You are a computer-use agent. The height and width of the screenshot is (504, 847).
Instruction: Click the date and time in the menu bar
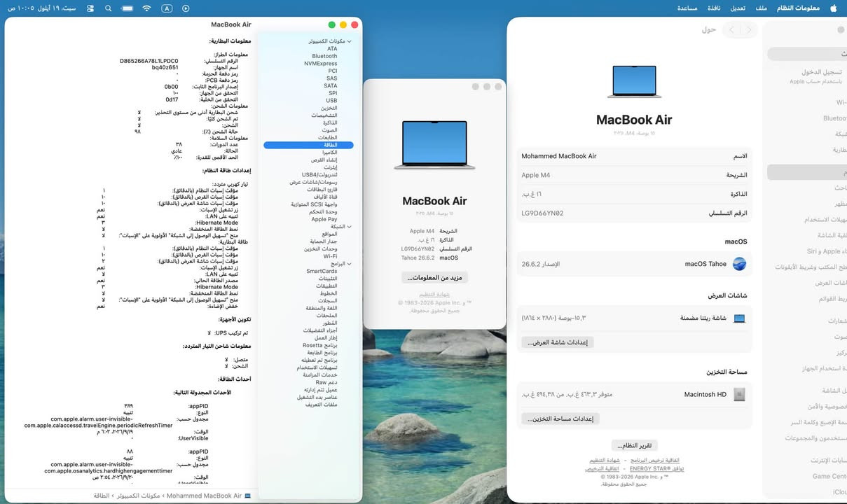(x=42, y=8)
